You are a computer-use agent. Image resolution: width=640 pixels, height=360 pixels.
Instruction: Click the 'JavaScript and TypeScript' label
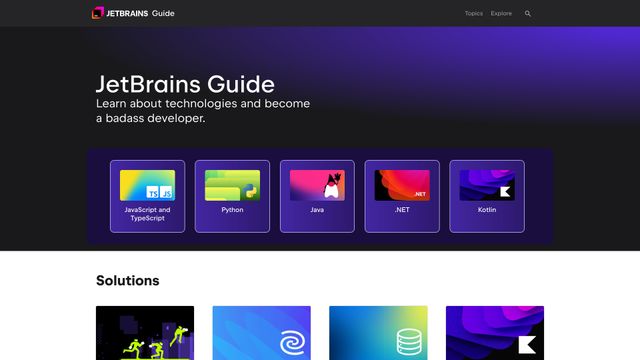pos(147,214)
